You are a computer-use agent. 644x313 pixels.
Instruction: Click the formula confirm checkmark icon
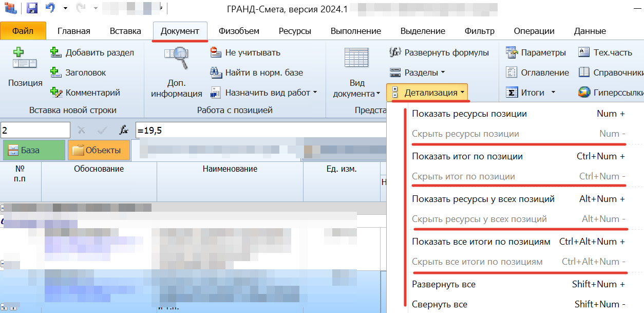point(102,131)
